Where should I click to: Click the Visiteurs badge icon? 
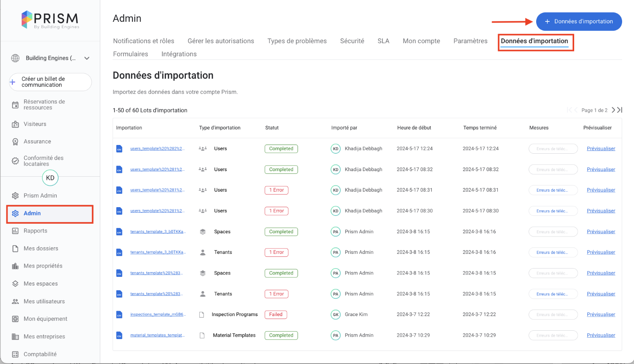tap(15, 124)
